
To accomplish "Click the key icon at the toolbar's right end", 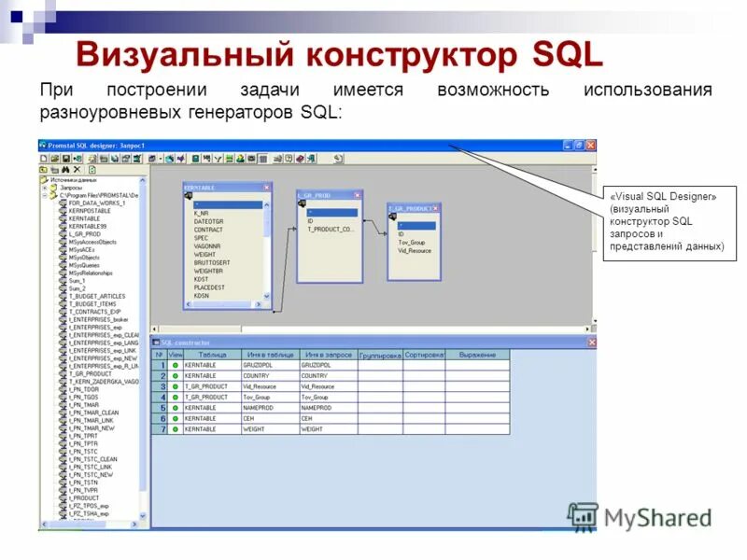I will pyautogui.click(x=339, y=162).
